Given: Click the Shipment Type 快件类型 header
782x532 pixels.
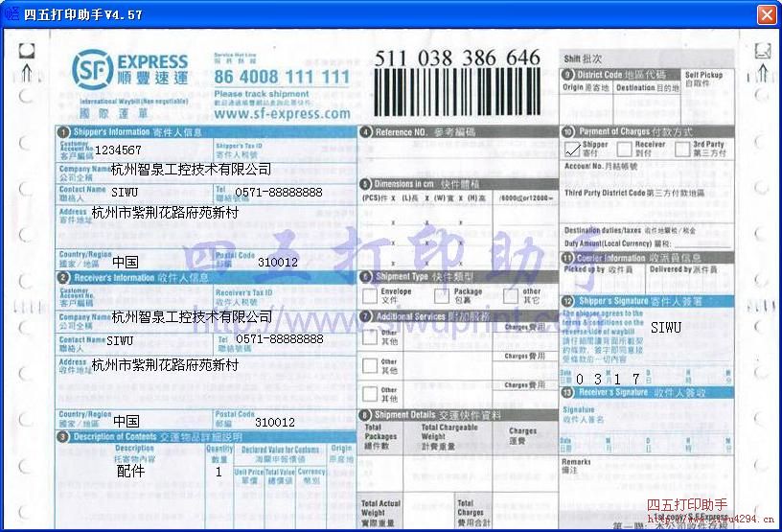Looking at the screenshot, I should [x=458, y=276].
